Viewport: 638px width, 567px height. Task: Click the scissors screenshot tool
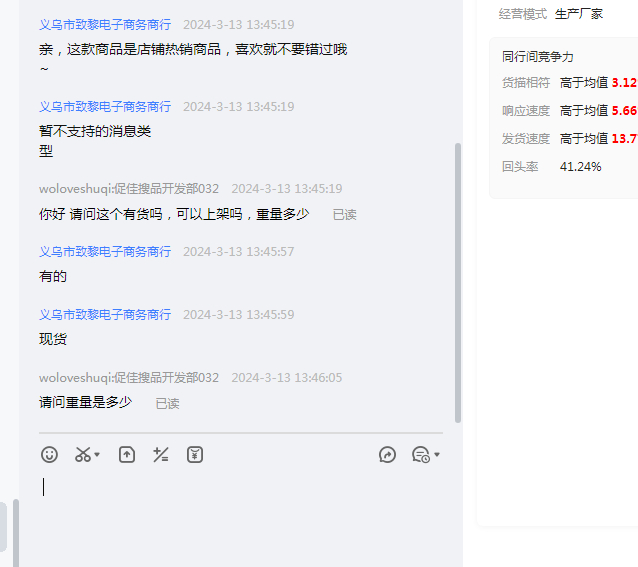click(83, 455)
